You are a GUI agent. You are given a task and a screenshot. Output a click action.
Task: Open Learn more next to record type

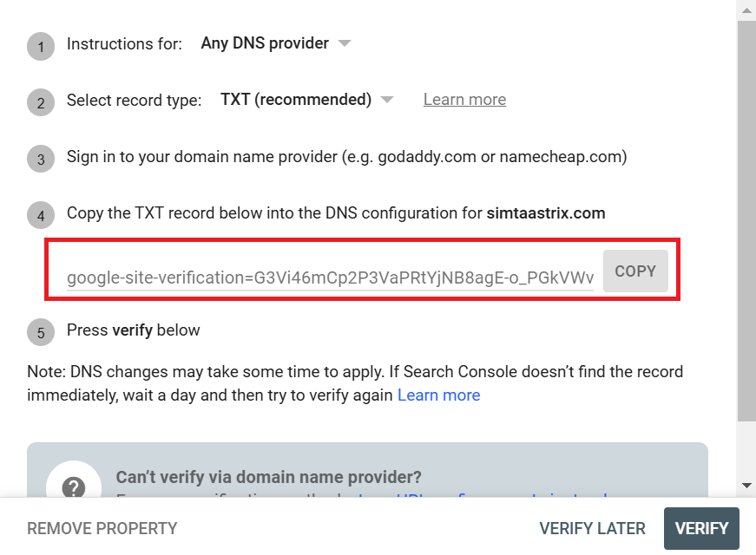click(x=464, y=99)
